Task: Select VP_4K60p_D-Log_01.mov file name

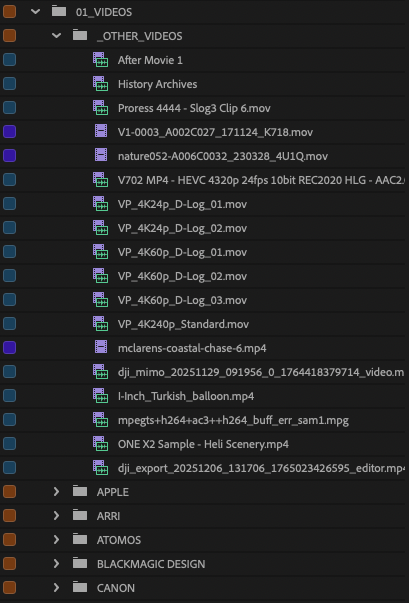Action: pos(182,252)
